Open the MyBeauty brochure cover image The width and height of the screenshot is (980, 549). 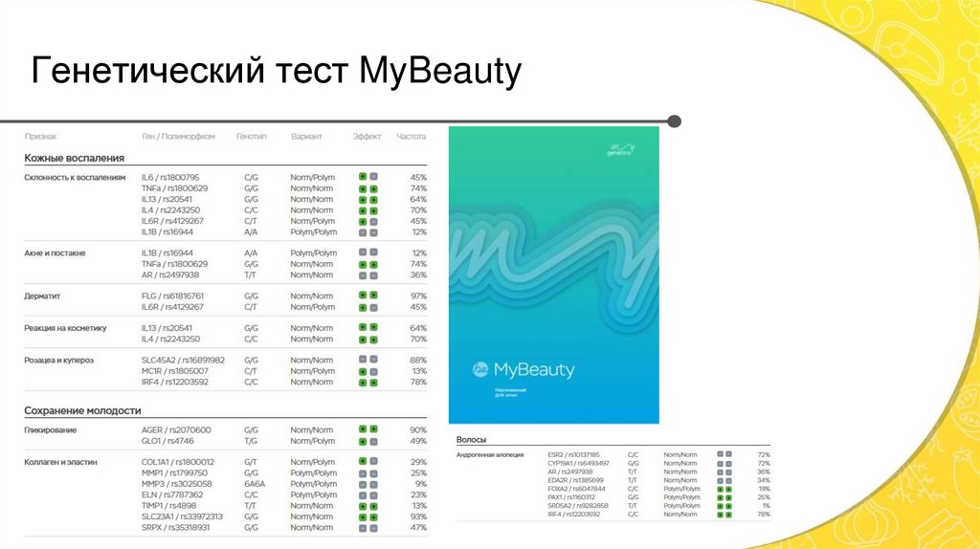(554, 274)
